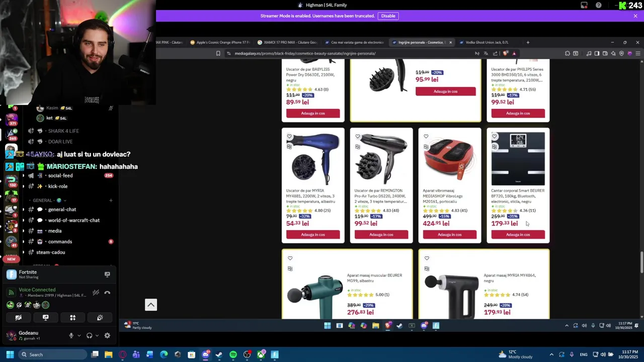Click the Windows taskbar Search box
644x362 pixels.
[x=52, y=354]
